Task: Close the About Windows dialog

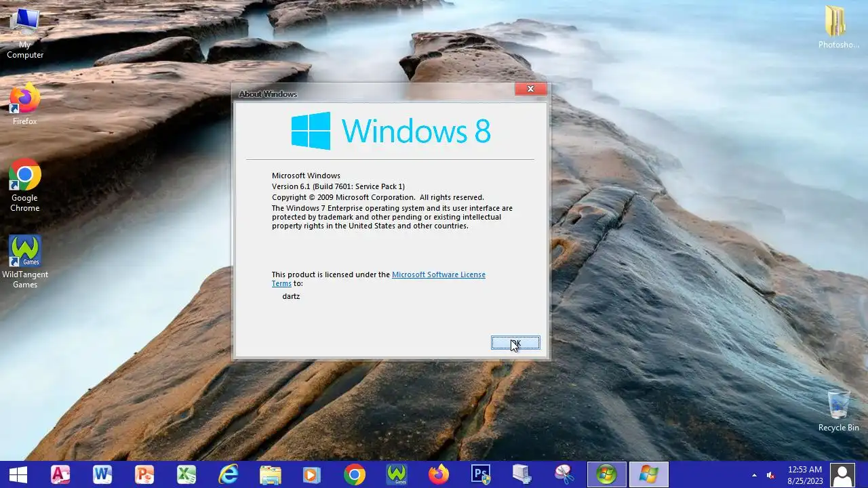Action: tap(530, 89)
